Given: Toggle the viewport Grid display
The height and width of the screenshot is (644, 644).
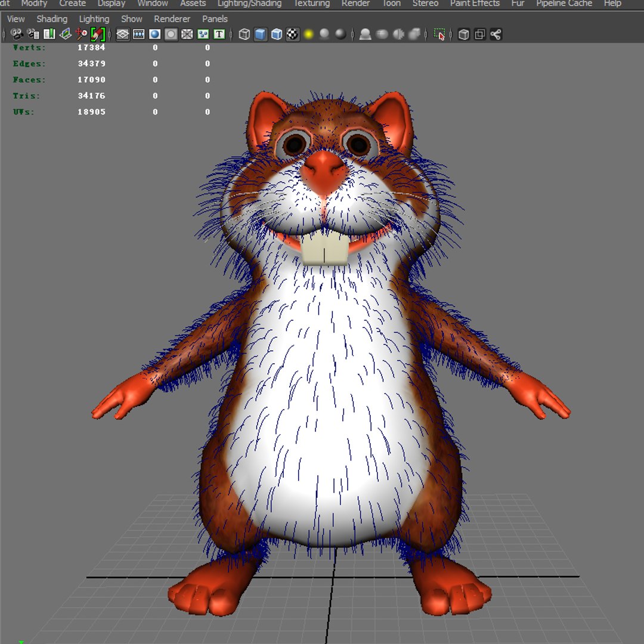Looking at the screenshot, I should tap(122, 34).
